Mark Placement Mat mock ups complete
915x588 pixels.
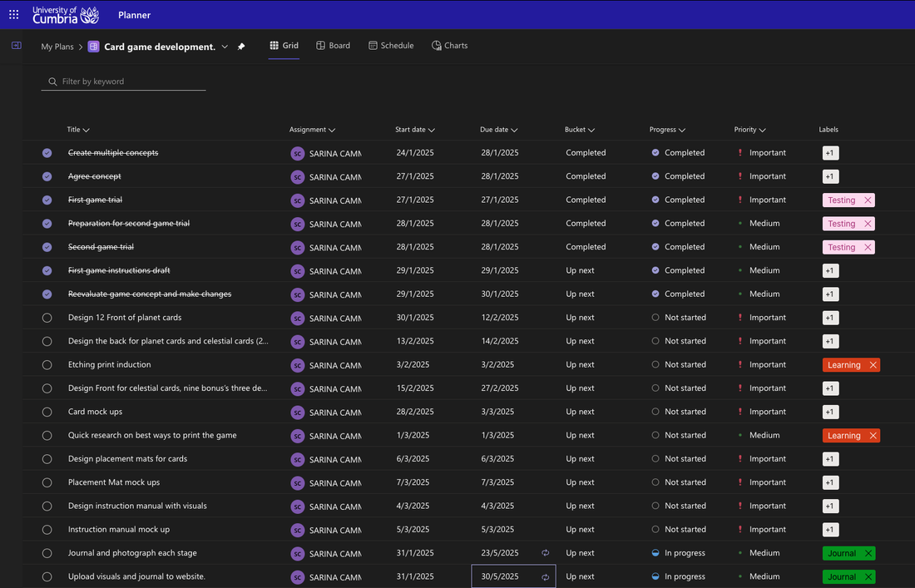click(47, 482)
